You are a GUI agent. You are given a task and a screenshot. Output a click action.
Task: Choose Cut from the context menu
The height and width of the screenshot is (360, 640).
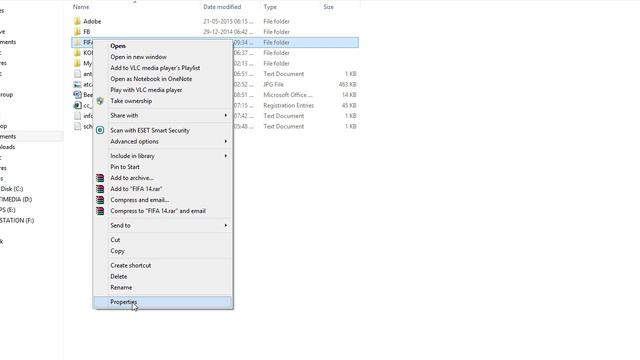click(x=115, y=240)
